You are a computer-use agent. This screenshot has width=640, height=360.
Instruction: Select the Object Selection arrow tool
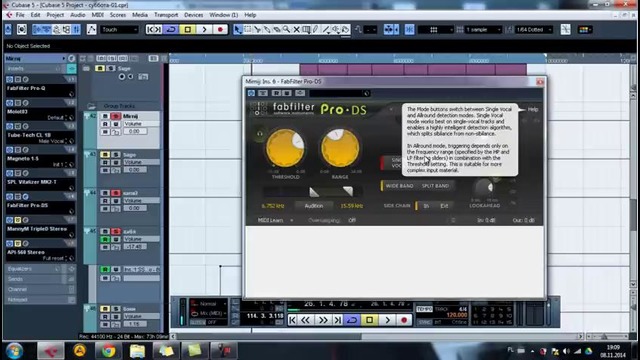[238, 29]
